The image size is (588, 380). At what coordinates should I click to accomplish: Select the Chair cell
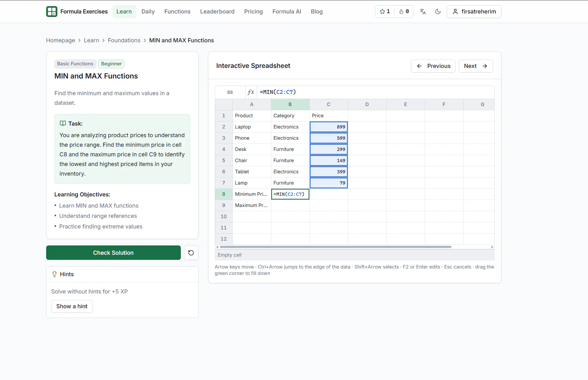(x=252, y=161)
